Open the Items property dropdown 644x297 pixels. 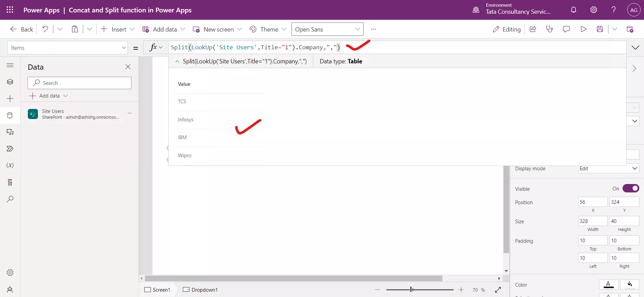point(67,48)
